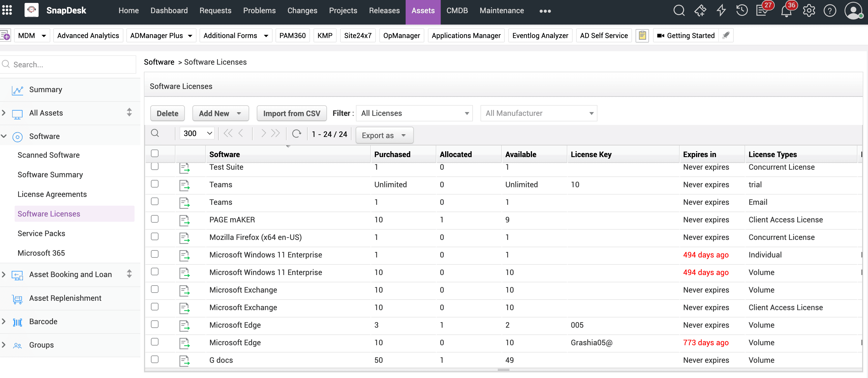Check the G docs row checkbox
This screenshot has height=378, width=868.
[x=155, y=359]
